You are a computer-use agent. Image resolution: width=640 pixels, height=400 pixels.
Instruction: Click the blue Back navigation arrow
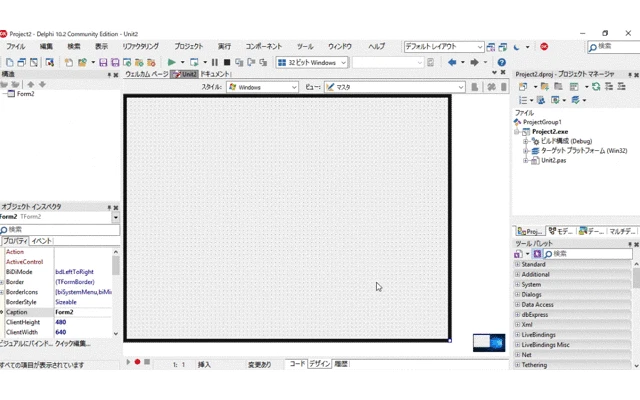(452, 62)
